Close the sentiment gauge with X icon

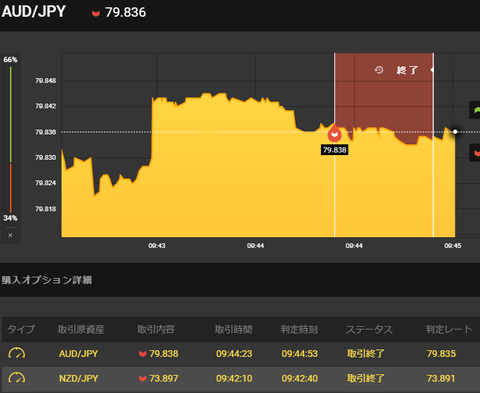click(x=10, y=235)
